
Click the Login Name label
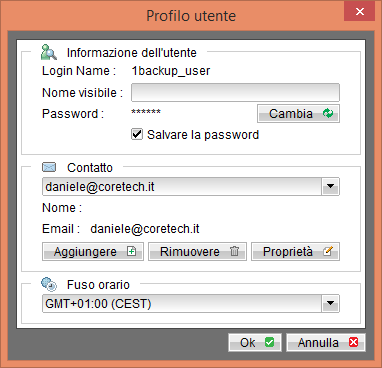[79, 71]
